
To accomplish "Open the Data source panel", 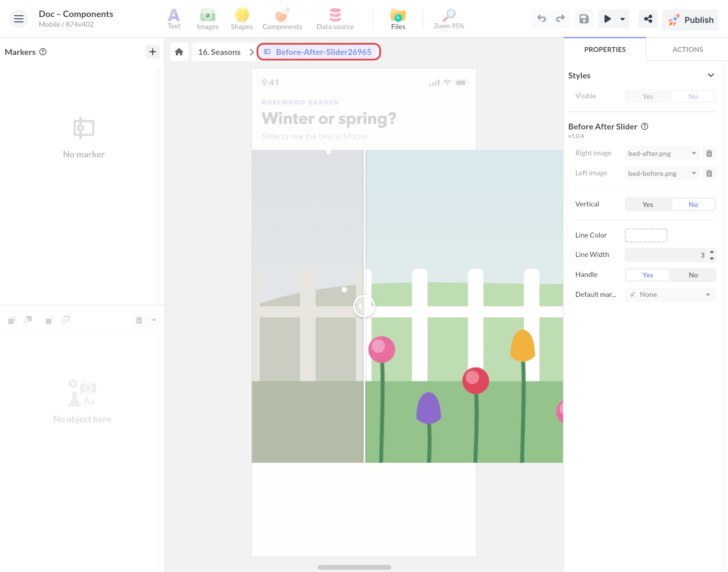I will pyautogui.click(x=335, y=19).
